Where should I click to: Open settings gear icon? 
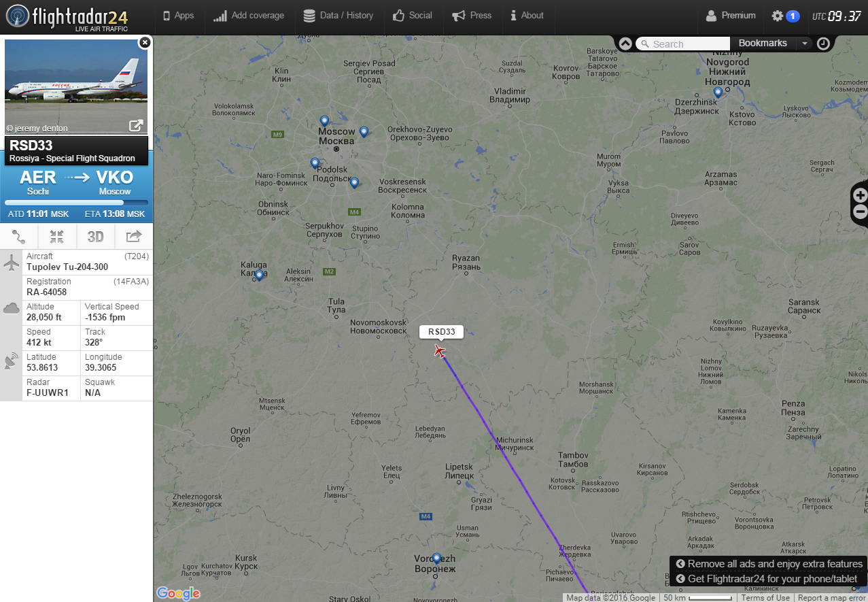click(778, 16)
